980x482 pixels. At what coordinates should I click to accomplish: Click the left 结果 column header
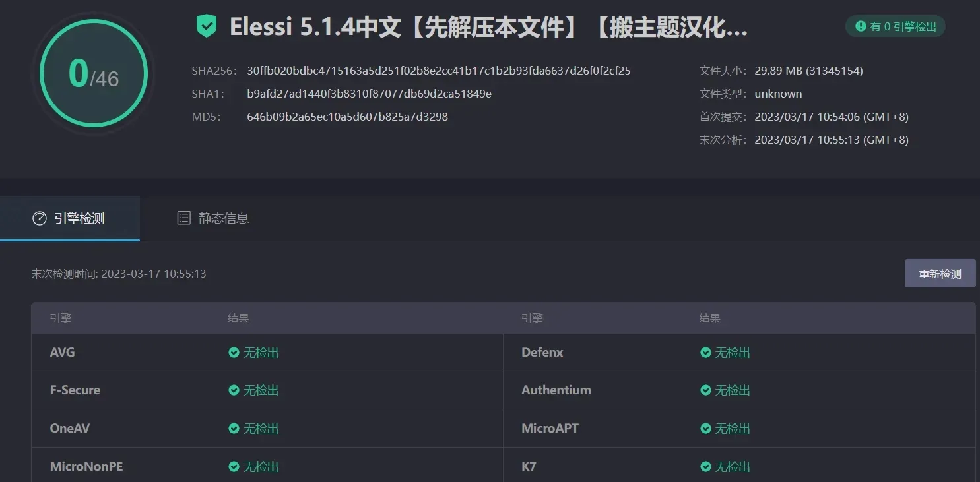tap(238, 318)
